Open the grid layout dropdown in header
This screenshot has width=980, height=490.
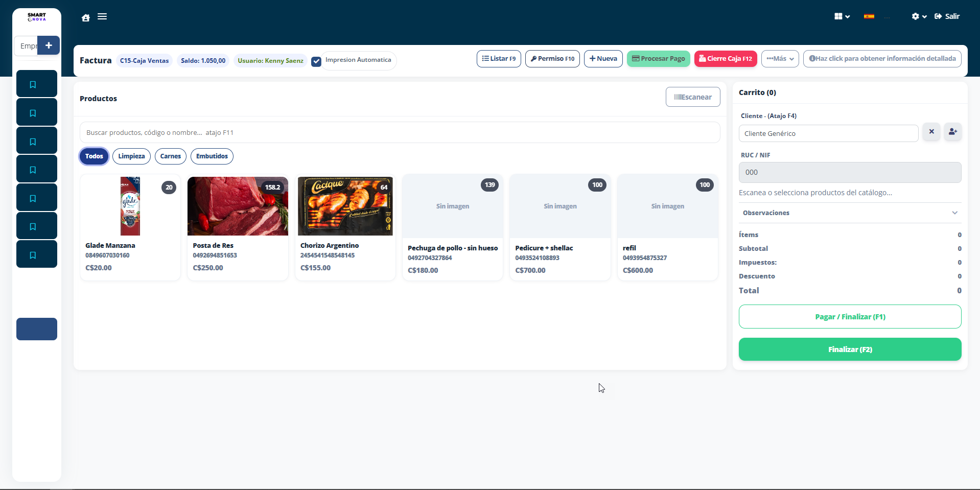pyautogui.click(x=842, y=16)
